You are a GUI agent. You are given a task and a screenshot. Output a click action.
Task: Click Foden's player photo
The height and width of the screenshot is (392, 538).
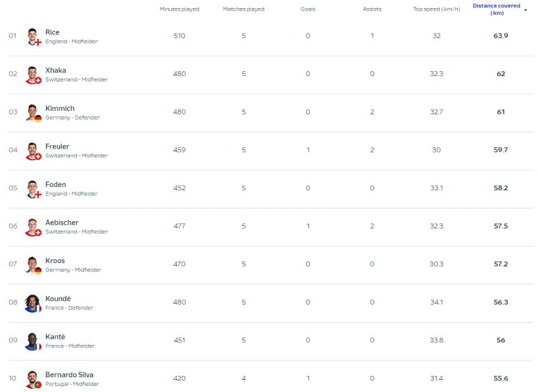pos(32,189)
